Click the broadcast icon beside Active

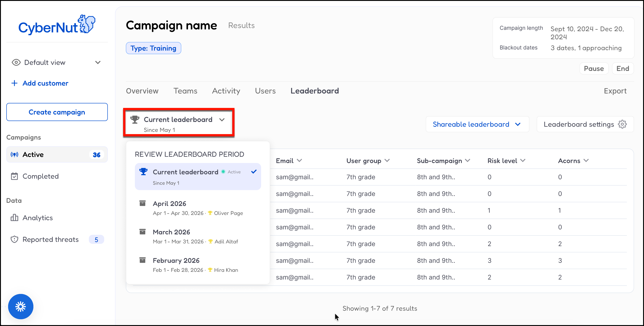tap(14, 154)
